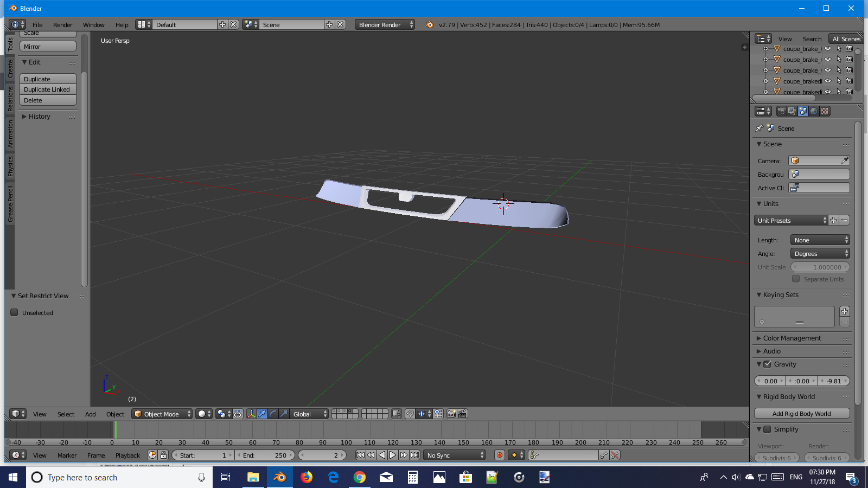Image resolution: width=868 pixels, height=488 pixels.
Task: Click OpenGL render image camera icon
Action: coord(451,414)
